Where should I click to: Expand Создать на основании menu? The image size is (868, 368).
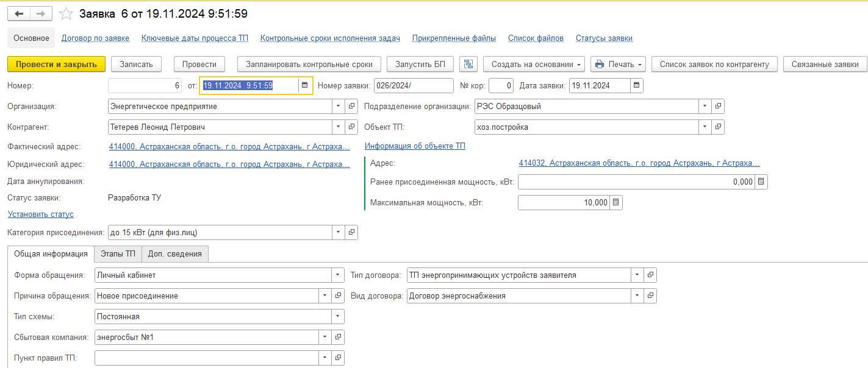[534, 64]
